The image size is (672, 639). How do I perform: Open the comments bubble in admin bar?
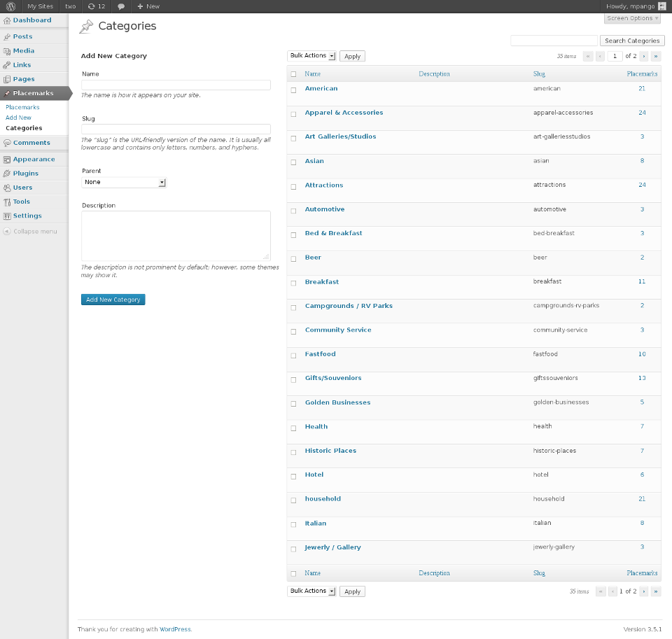121,6
